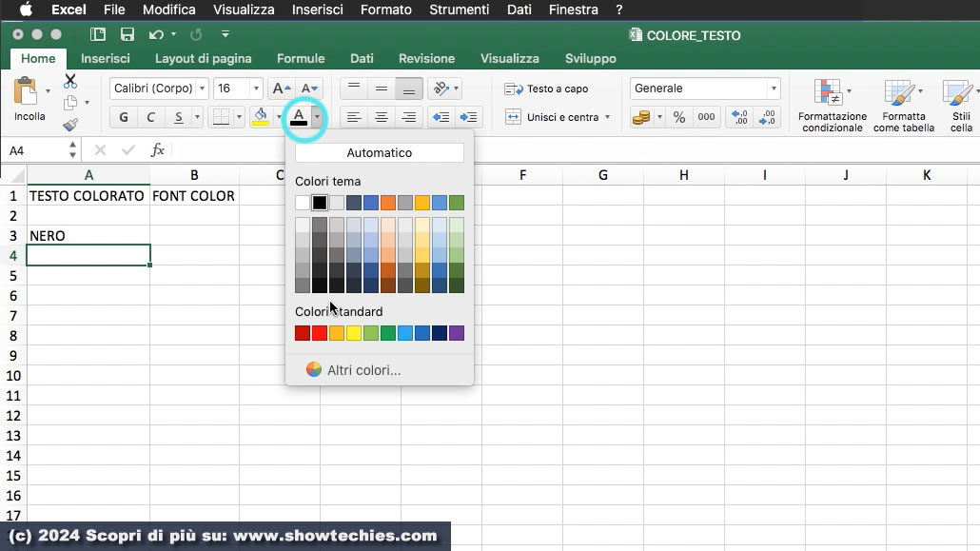Expand the underline style dropdown arrow

tap(197, 117)
